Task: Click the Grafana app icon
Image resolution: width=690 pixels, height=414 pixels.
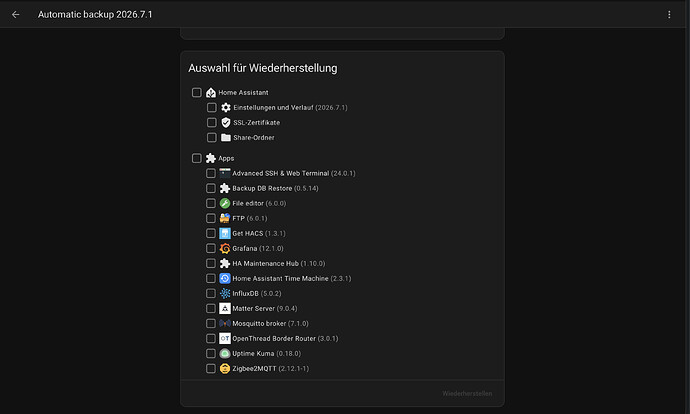Action: (225, 249)
